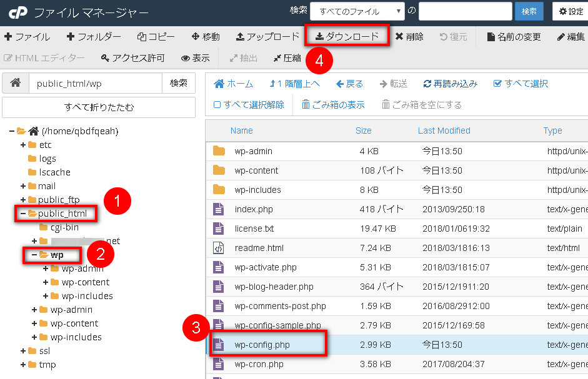Sort by Type column header

pyautogui.click(x=553, y=130)
